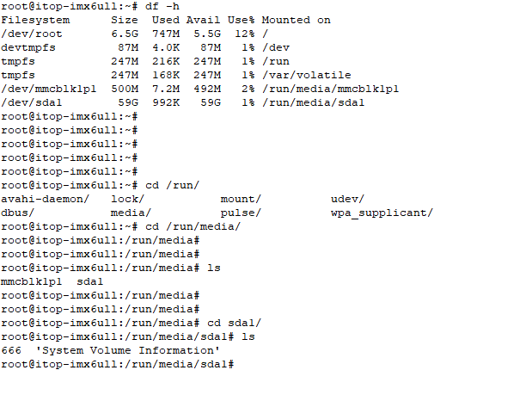532x401 pixels.
Task: Click the file named 666
Action: pos(10,350)
